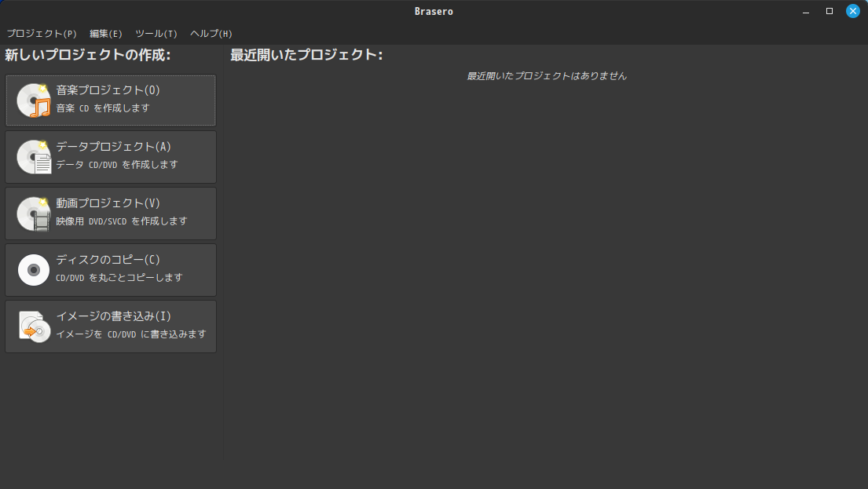
Task: Open the ヘルプ(H) menu
Action: click(211, 34)
